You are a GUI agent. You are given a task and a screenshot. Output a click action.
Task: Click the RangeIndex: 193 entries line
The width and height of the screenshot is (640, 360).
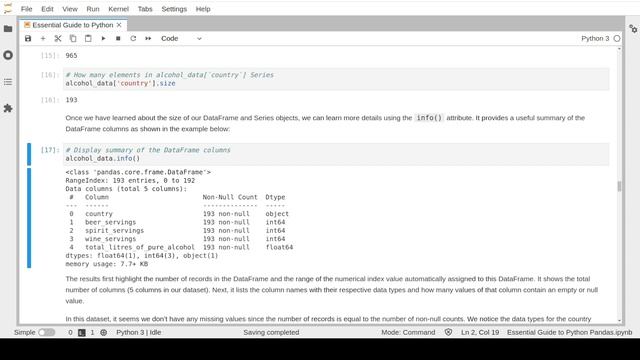(130, 180)
